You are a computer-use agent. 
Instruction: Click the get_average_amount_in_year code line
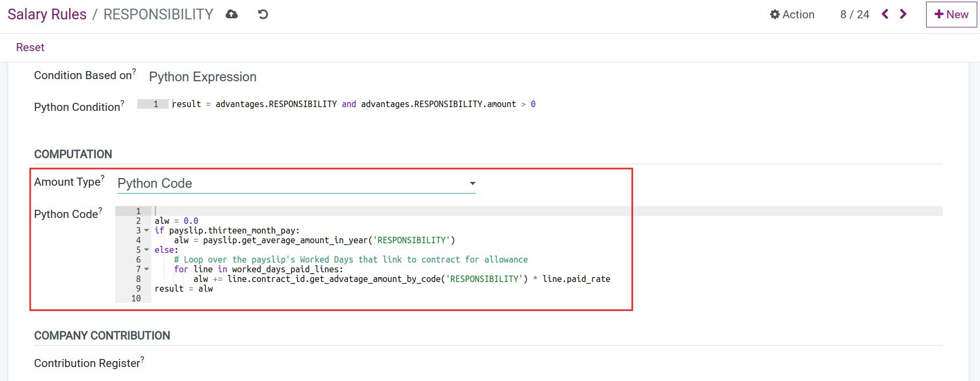[315, 241]
